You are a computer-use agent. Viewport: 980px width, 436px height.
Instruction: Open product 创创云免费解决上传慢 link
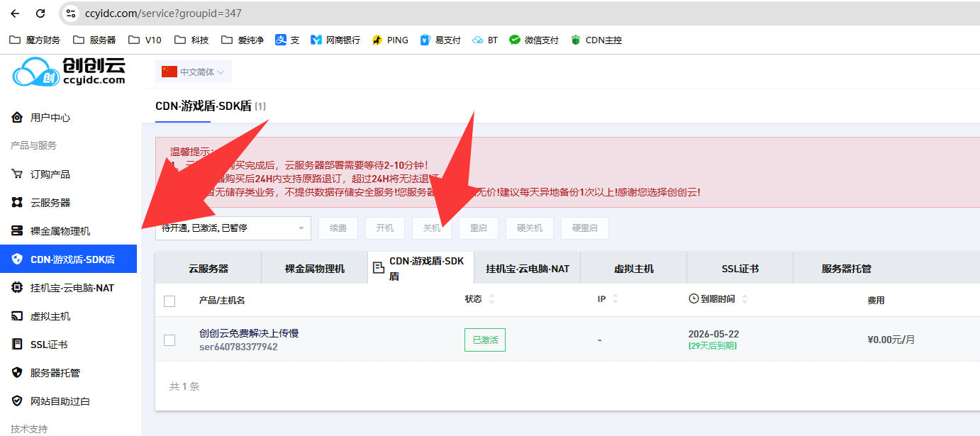(x=249, y=333)
